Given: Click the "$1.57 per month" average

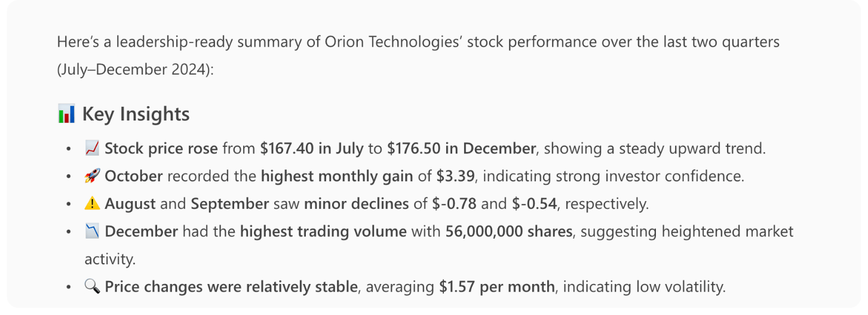Looking at the screenshot, I should (496, 287).
